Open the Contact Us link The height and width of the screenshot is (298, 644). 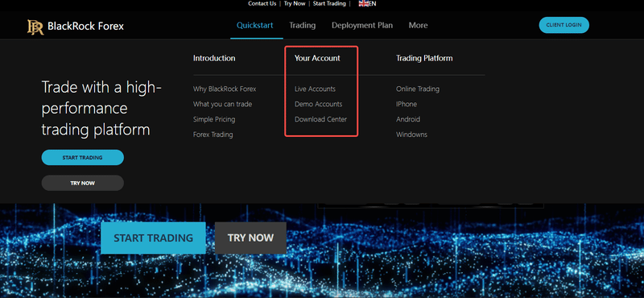(x=262, y=4)
